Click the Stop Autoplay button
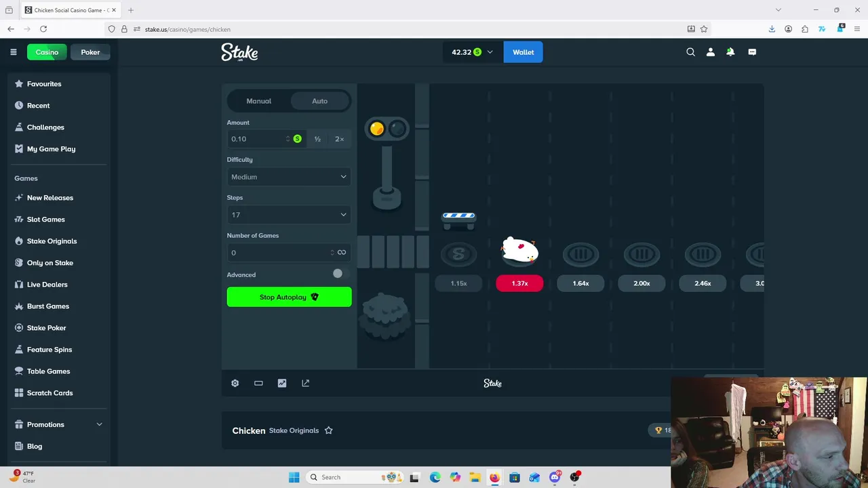The image size is (868, 488). click(289, 297)
